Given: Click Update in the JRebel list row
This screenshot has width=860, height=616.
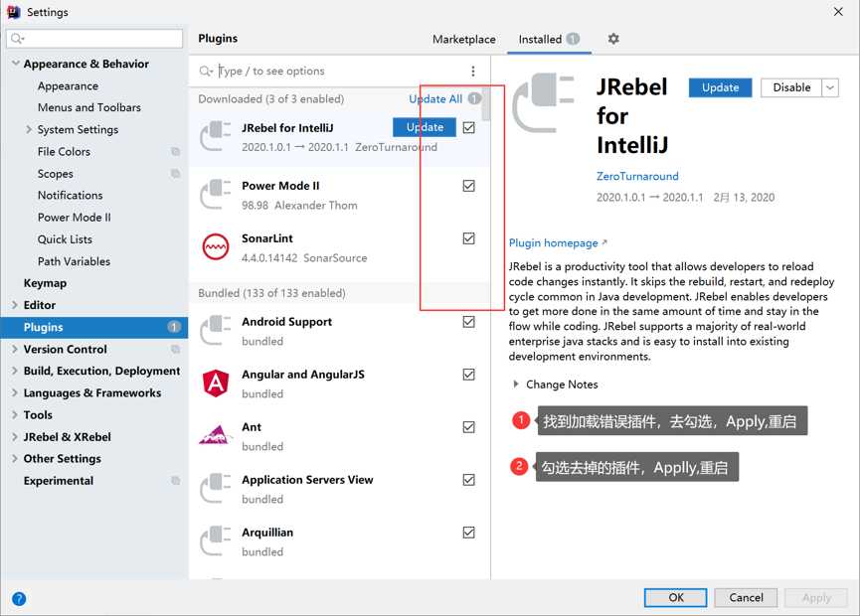Looking at the screenshot, I should 424,127.
